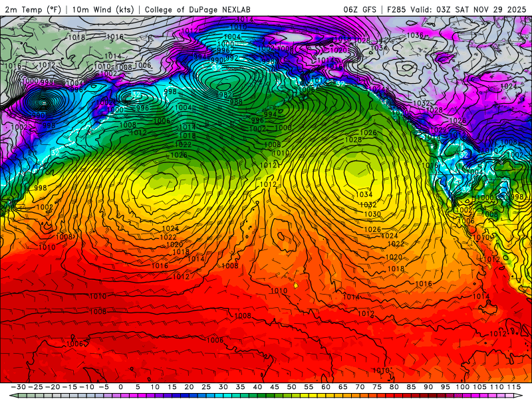This screenshot has height=399, width=532.
Task: Click the -10 label on temperature scale
Action: pos(86,387)
